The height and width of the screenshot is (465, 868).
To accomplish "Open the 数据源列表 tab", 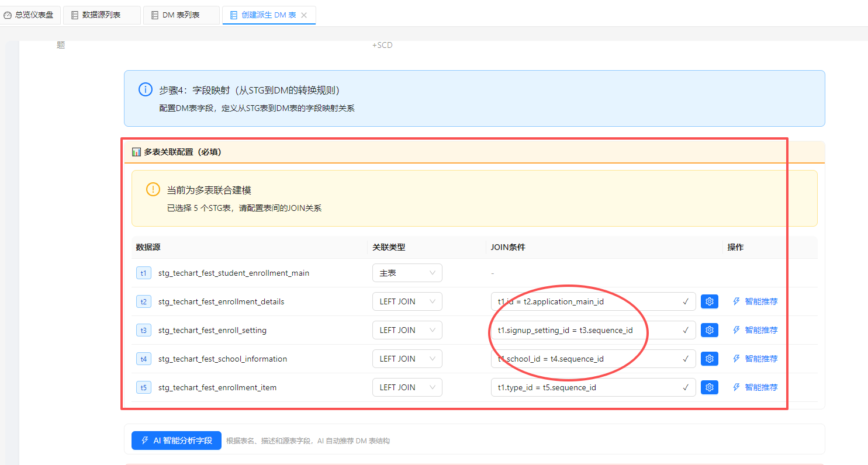I will tap(101, 15).
